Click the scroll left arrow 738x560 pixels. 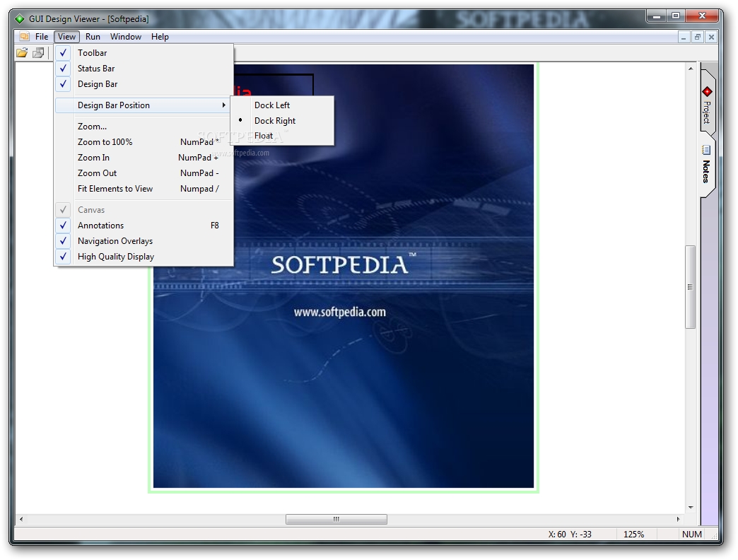(x=20, y=519)
